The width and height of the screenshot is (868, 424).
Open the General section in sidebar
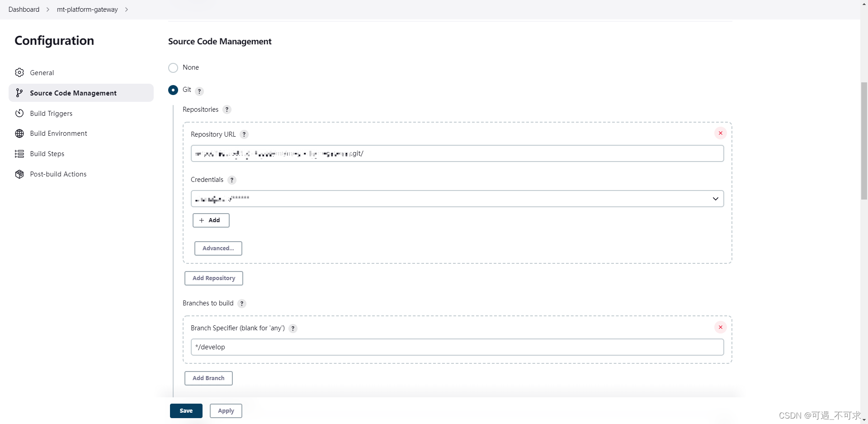(x=81, y=73)
